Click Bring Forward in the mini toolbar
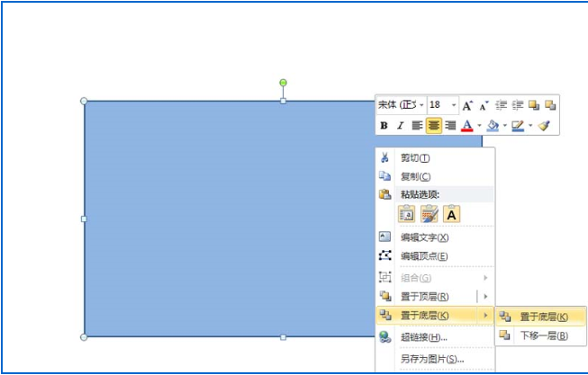The height and width of the screenshot is (375, 588). [x=534, y=105]
